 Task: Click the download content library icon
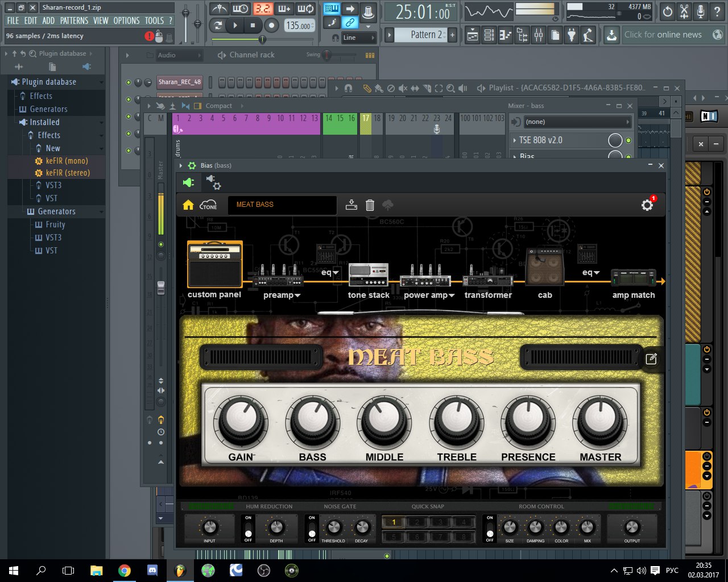611,35
